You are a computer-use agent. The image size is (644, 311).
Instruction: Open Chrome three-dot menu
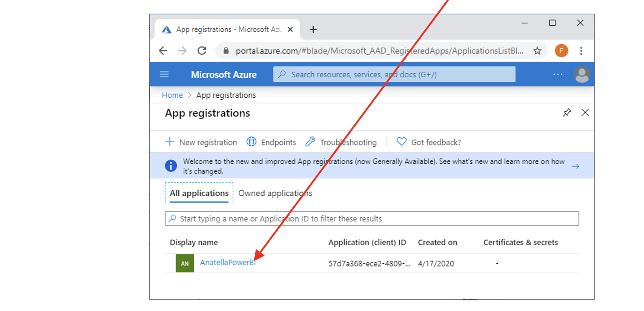click(581, 51)
